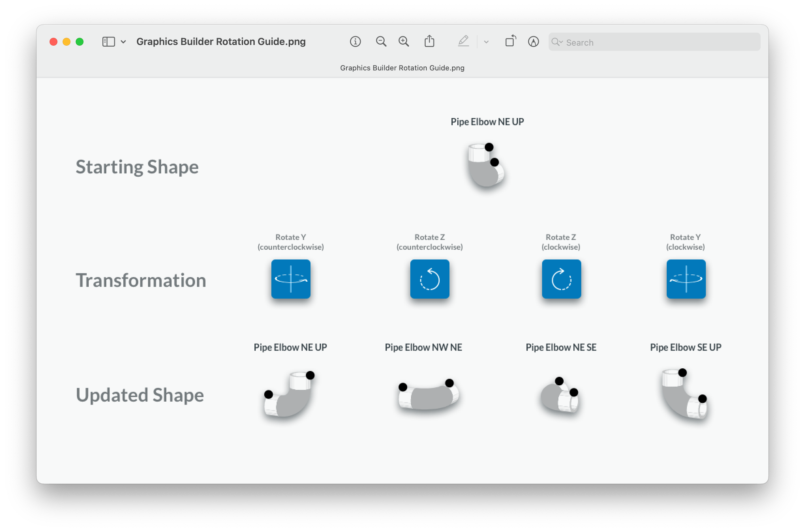Click the zoom in magnifier icon

click(404, 42)
